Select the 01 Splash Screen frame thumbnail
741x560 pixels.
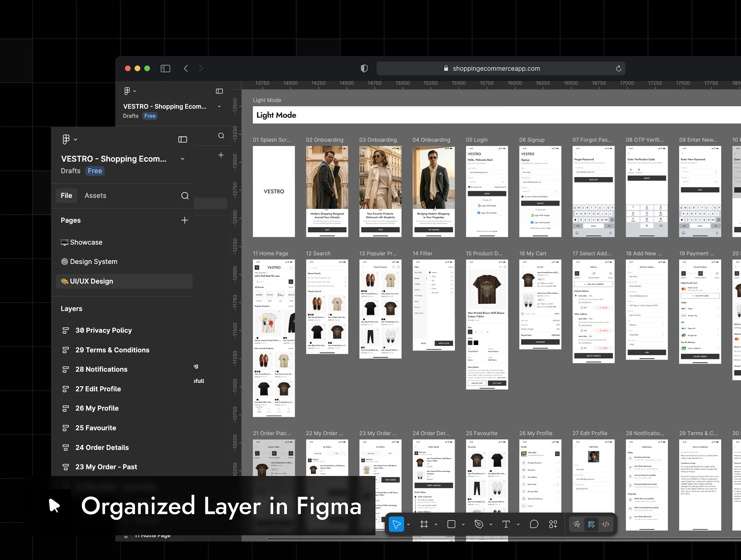click(x=274, y=191)
